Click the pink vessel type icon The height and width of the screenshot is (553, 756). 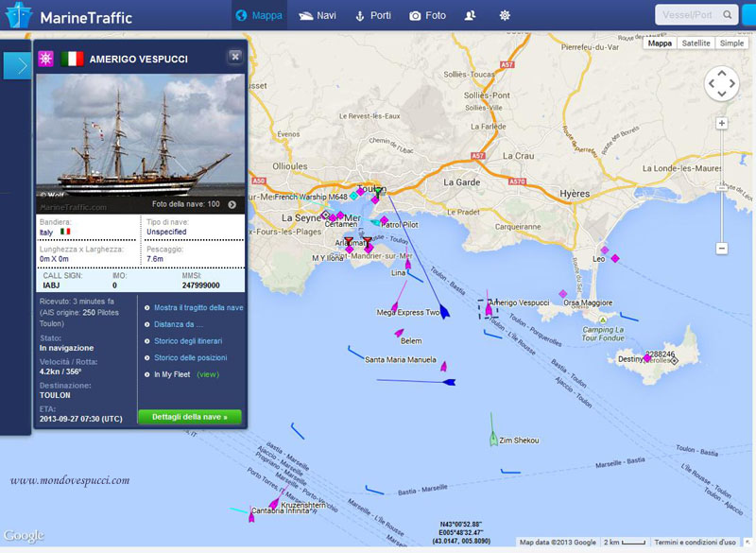45,59
